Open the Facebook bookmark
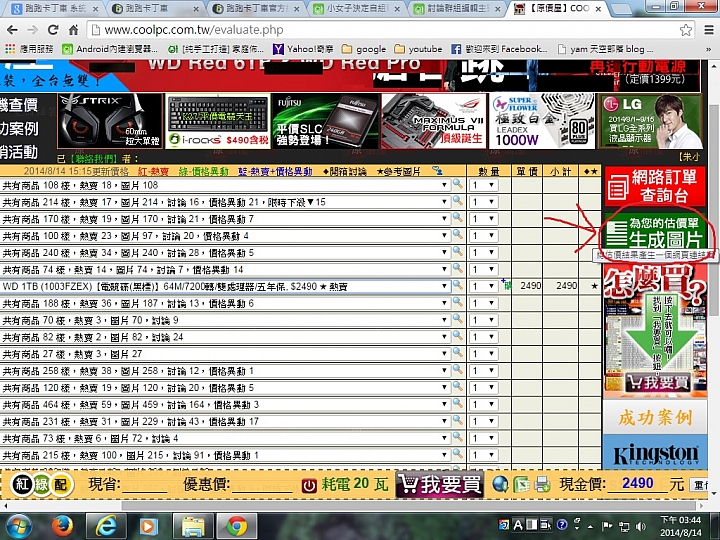Screen dimensions: 720x540 pos(499,49)
